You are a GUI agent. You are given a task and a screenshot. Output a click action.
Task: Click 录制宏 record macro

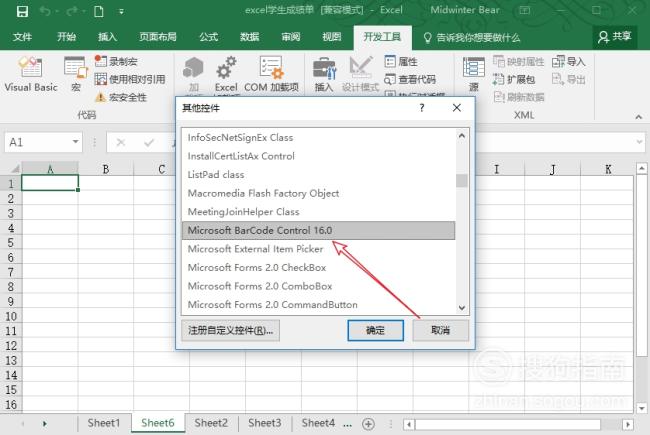(116, 61)
